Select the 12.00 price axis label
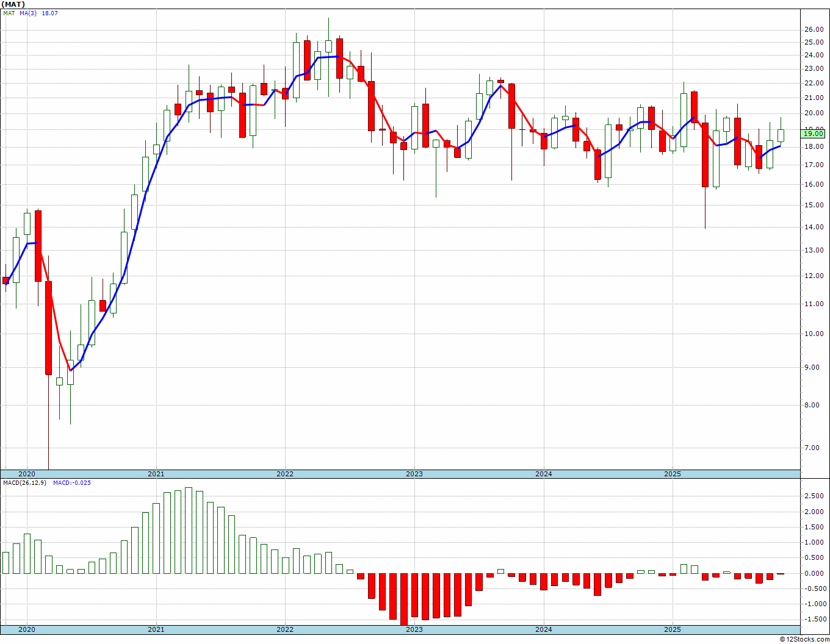The height and width of the screenshot is (644, 830). pos(814,276)
